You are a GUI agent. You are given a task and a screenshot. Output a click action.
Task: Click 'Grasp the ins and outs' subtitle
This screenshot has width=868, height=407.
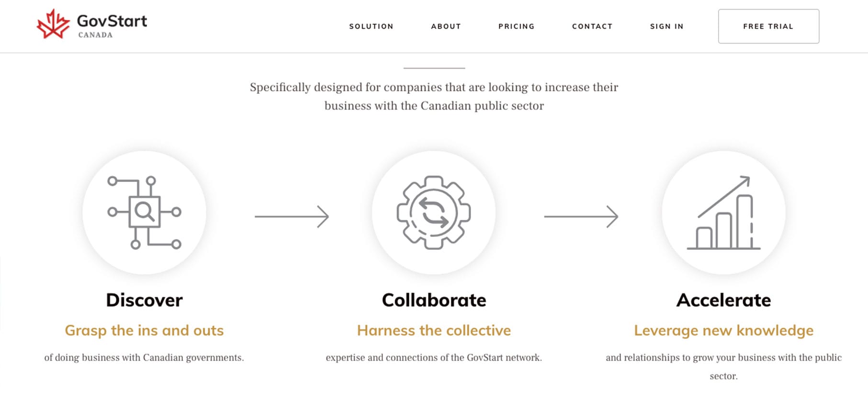pyautogui.click(x=144, y=330)
